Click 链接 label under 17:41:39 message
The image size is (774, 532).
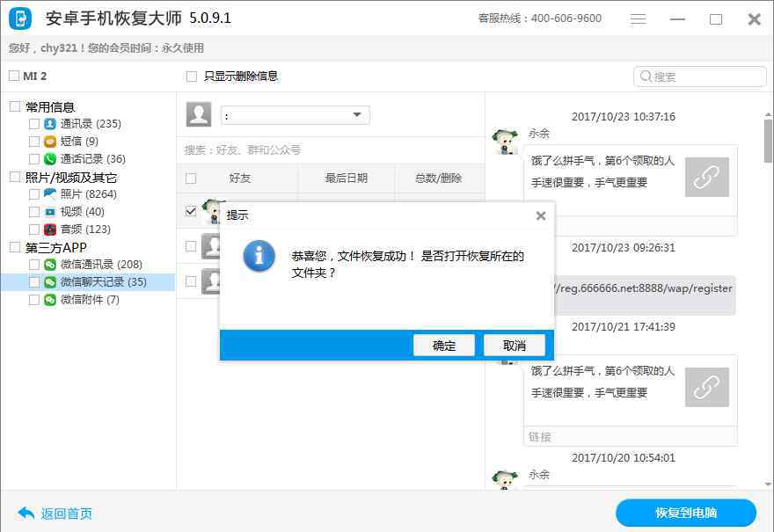pos(539,437)
